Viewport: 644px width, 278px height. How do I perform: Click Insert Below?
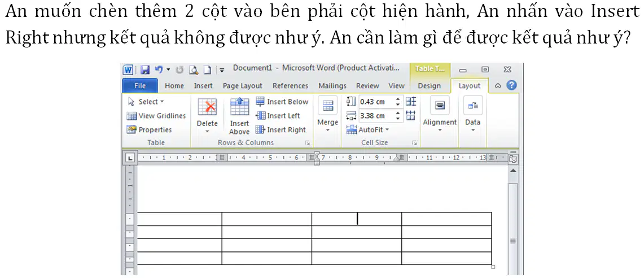(x=282, y=102)
